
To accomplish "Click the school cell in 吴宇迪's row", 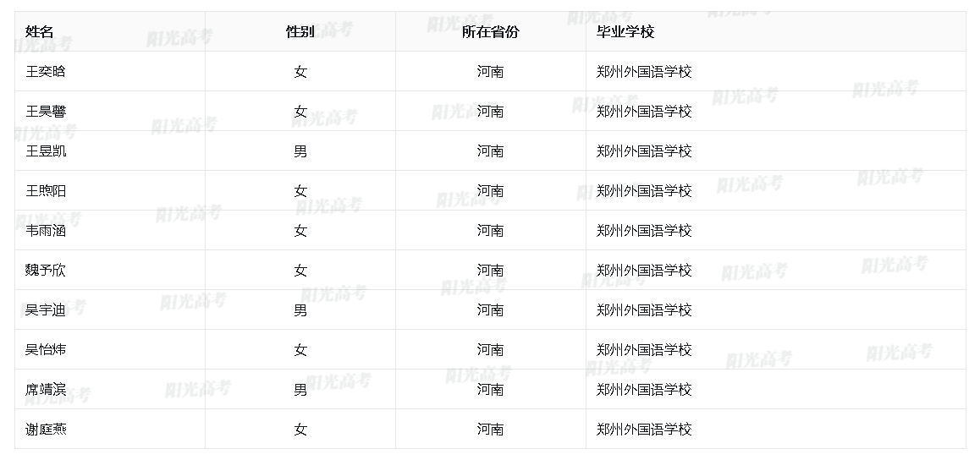I will [644, 310].
